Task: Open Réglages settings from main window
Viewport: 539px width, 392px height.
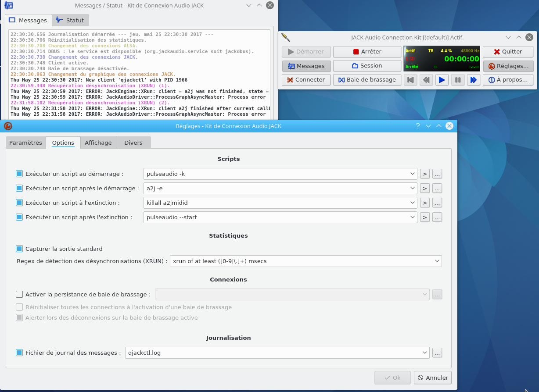Action: pos(508,66)
